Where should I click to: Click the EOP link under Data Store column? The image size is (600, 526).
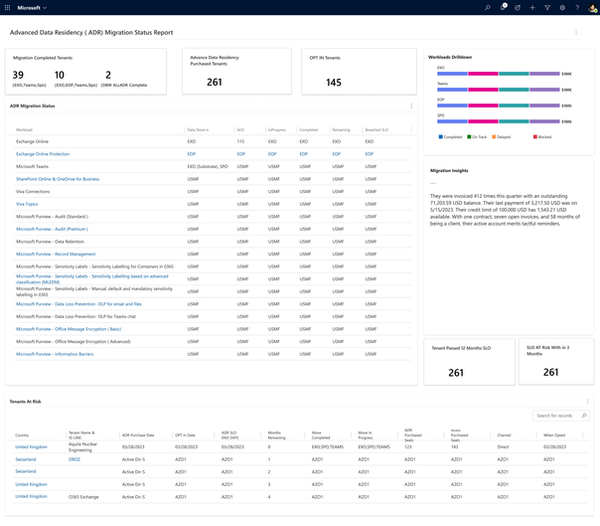191,154
